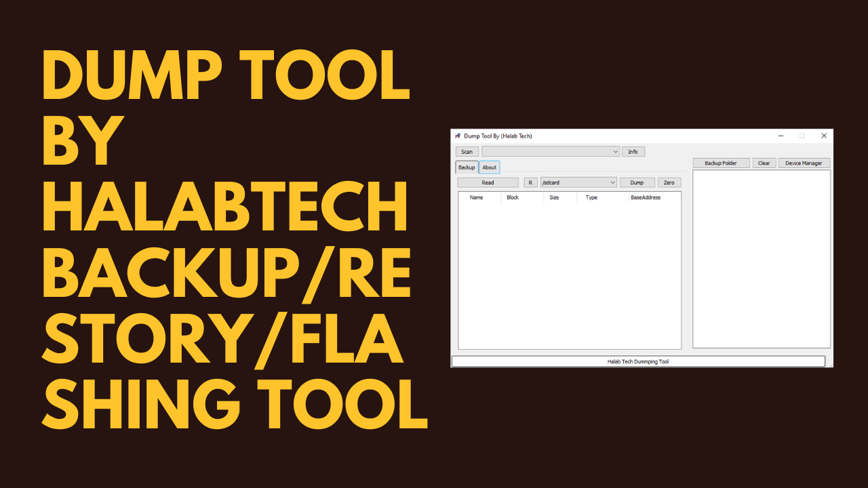Open the Backup Folder
The width and height of the screenshot is (868, 488).
point(721,163)
